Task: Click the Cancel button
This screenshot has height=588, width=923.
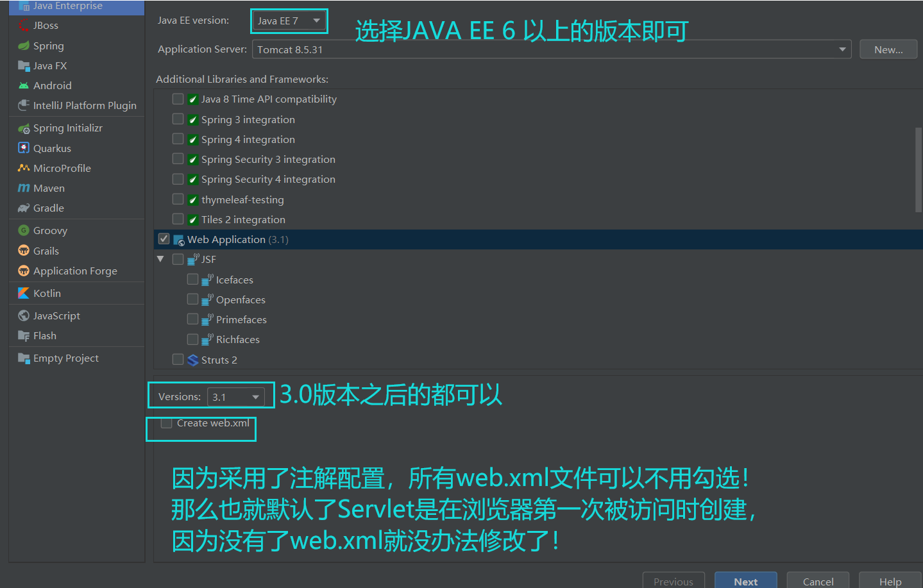Action: 818,581
